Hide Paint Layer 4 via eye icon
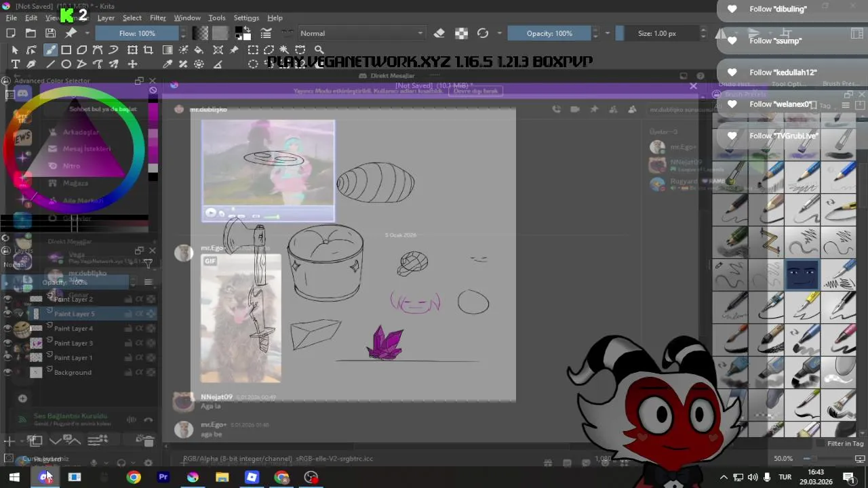 click(x=8, y=328)
